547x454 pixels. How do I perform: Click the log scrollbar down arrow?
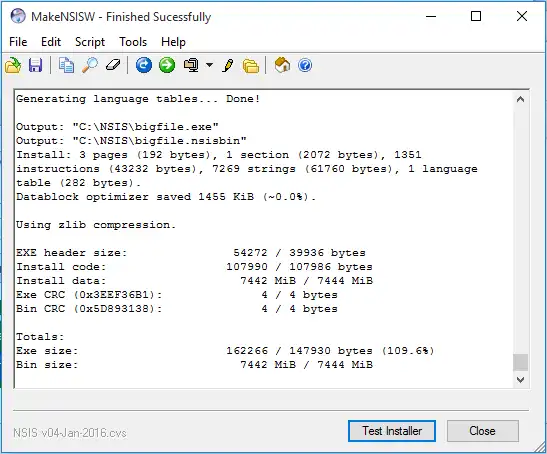(520, 380)
